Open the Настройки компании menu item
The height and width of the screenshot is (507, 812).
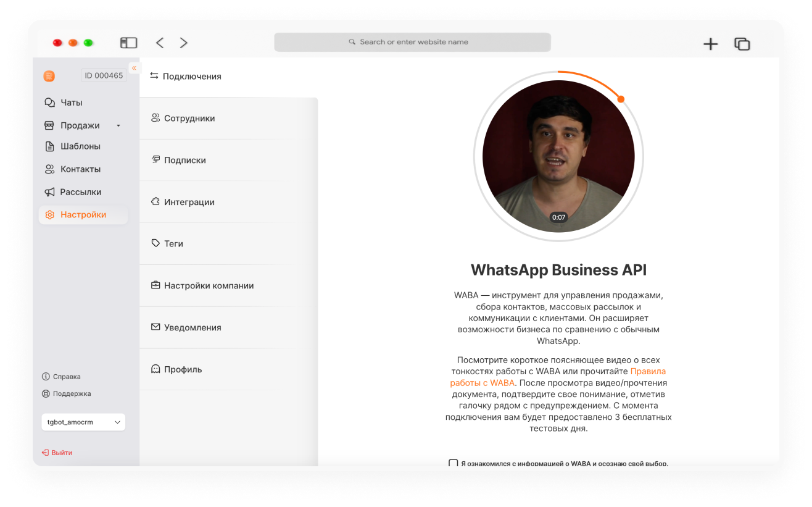228,286
